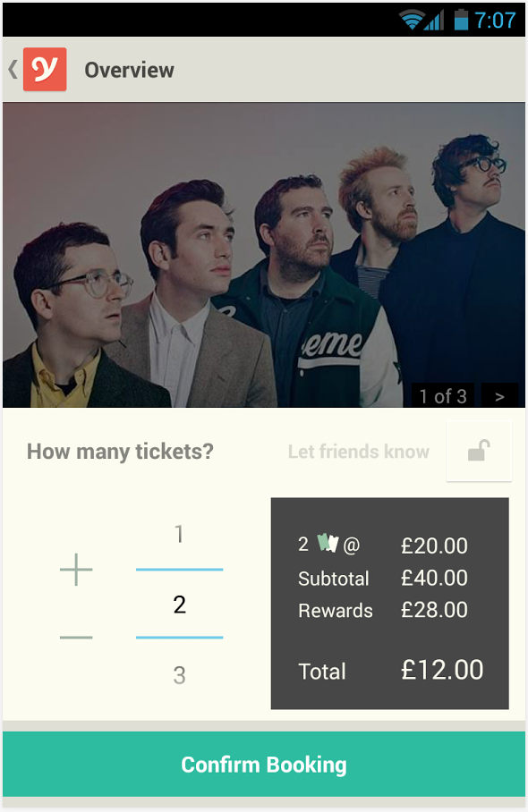This screenshot has width=528, height=812.
Task: Tap the tickets icon in price summary
Action: [328, 543]
